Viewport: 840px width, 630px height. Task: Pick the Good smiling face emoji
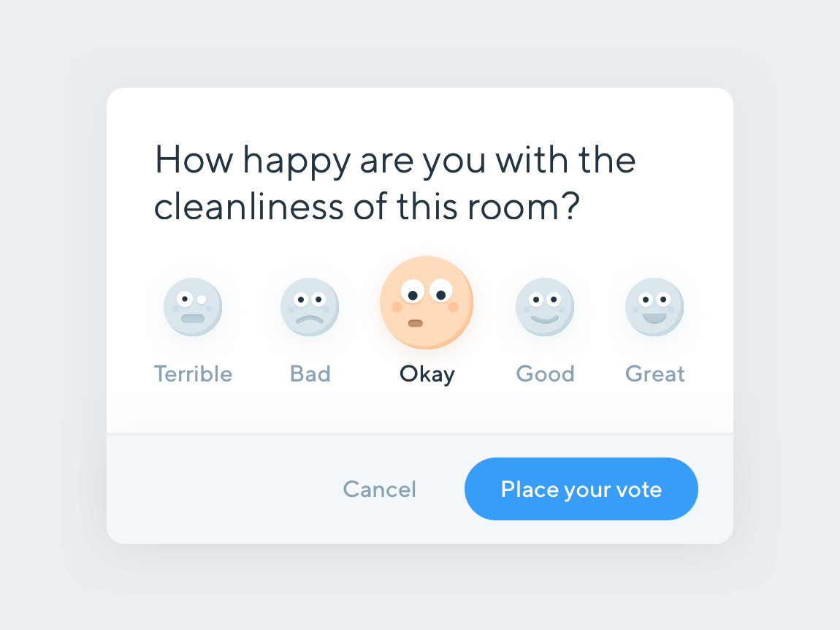[545, 307]
